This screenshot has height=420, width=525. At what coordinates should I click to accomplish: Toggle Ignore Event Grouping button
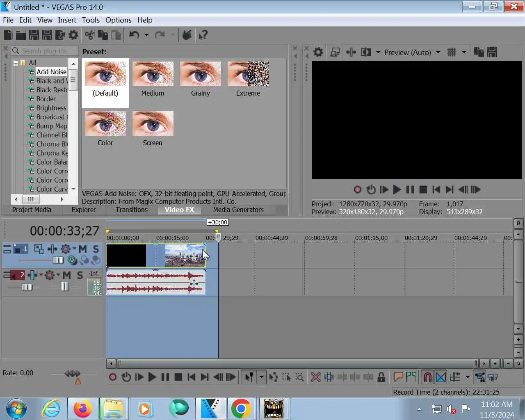(x=493, y=377)
